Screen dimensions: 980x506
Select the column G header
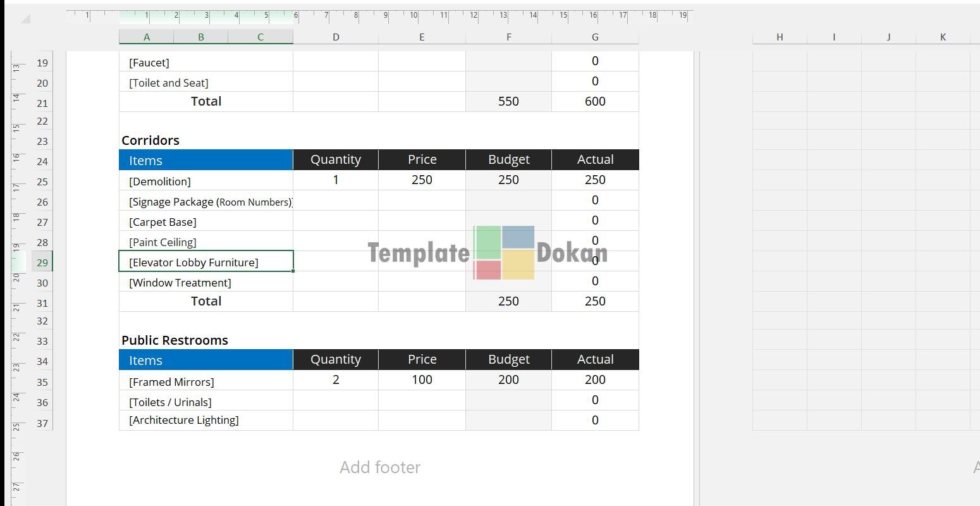coord(595,37)
